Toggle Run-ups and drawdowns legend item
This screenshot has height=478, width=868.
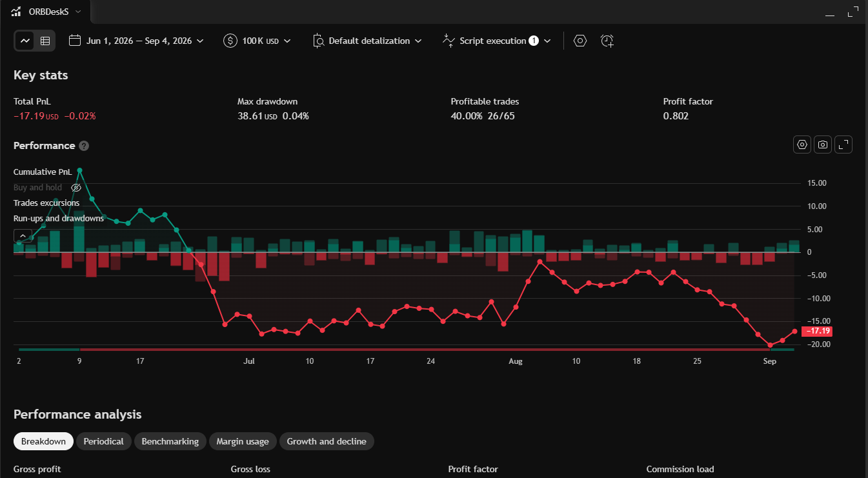[59, 219]
